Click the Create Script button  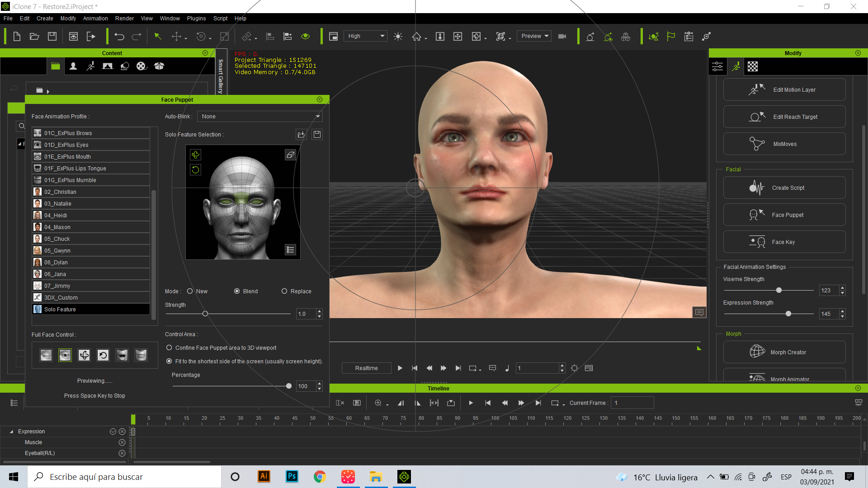(784, 188)
